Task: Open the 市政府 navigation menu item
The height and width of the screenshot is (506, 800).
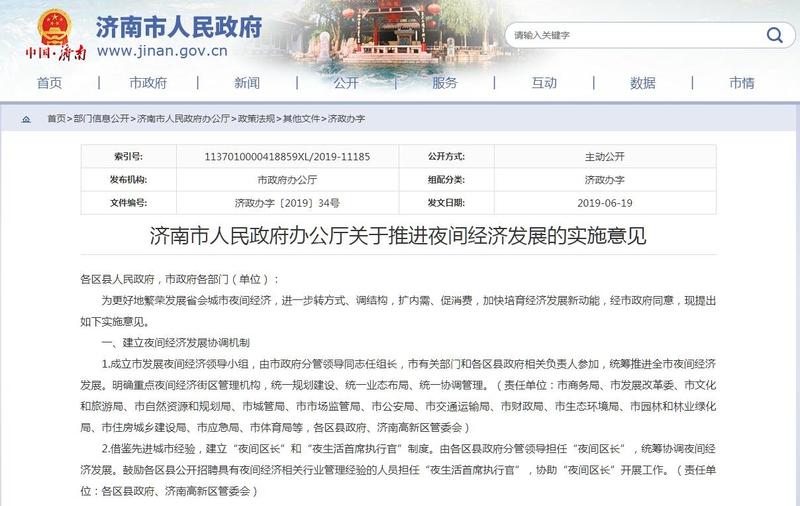Action: (x=148, y=83)
